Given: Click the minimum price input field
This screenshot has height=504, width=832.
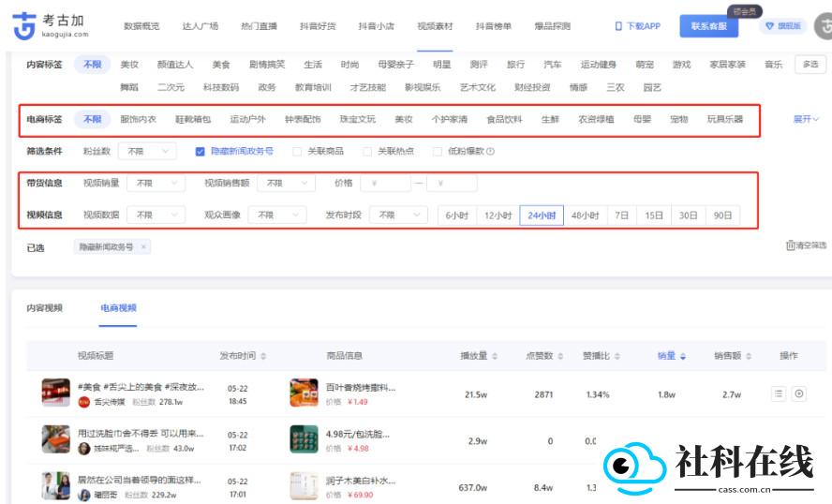Looking at the screenshot, I should 385,183.
